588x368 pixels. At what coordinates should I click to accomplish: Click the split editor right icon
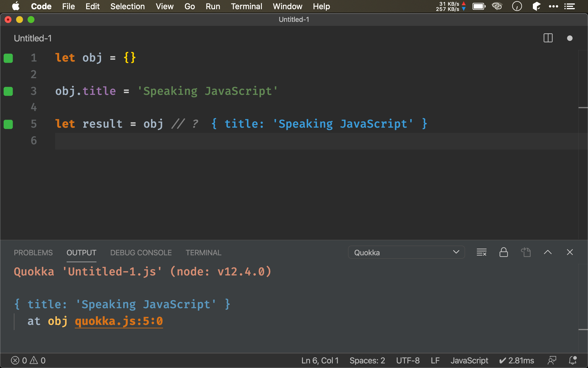(548, 38)
